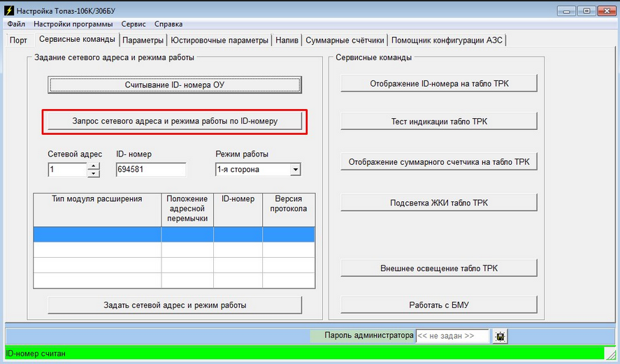The width and height of the screenshot is (620, 364).
Task: Click Работать с БМУ button
Action: click(439, 305)
